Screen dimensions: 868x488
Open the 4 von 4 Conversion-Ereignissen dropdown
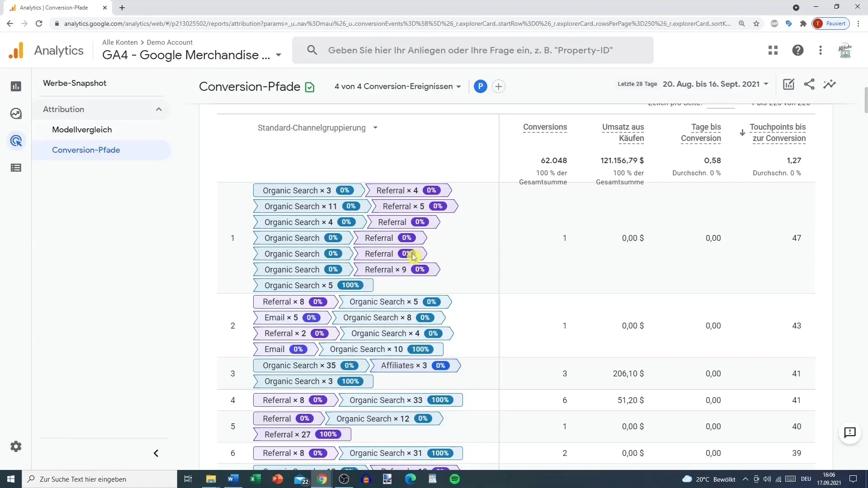coord(398,86)
